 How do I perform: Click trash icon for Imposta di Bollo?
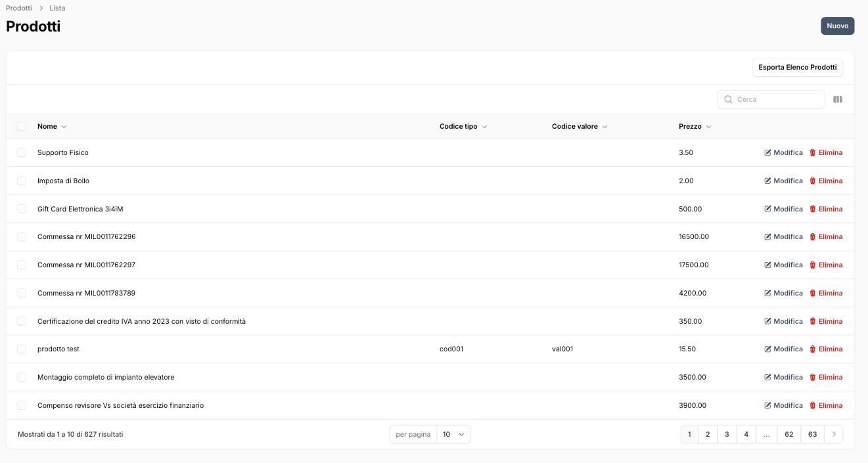tap(813, 181)
